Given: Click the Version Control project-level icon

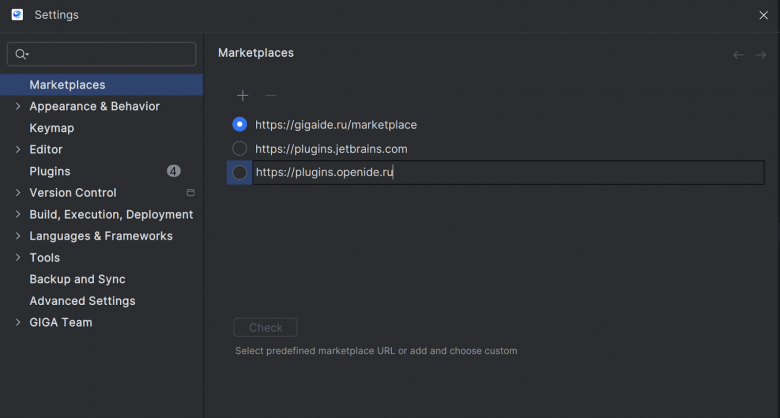Looking at the screenshot, I should coord(190,193).
